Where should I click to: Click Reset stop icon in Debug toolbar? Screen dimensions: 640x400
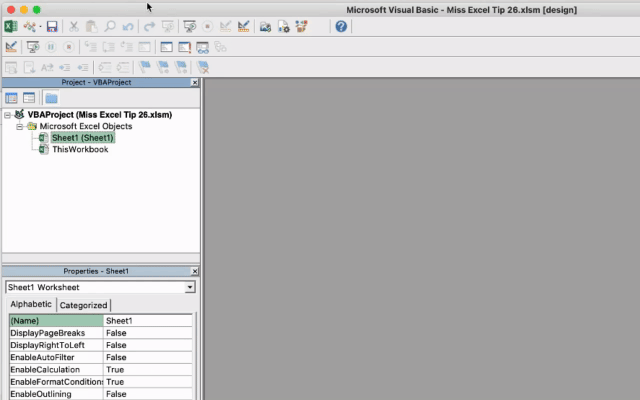[69, 47]
